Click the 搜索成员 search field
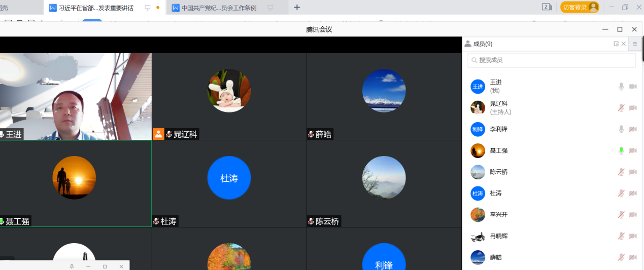 (x=552, y=60)
